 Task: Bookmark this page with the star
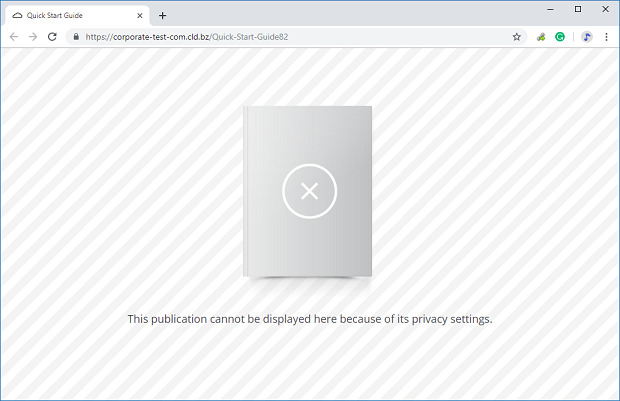[516, 37]
